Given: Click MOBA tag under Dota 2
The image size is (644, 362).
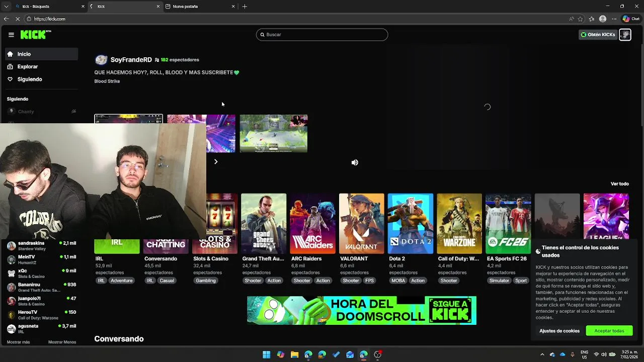Looking at the screenshot, I should [x=398, y=281].
